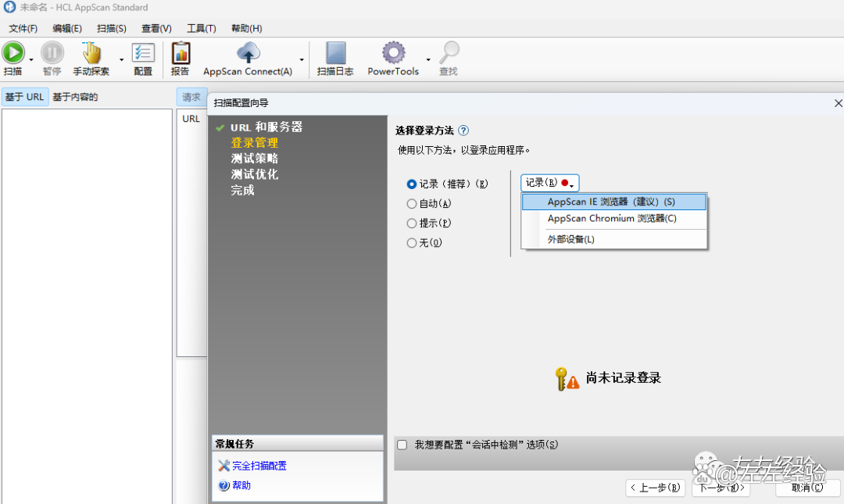
Task: Select the 自动(A) login radio button
Action: tap(412, 204)
